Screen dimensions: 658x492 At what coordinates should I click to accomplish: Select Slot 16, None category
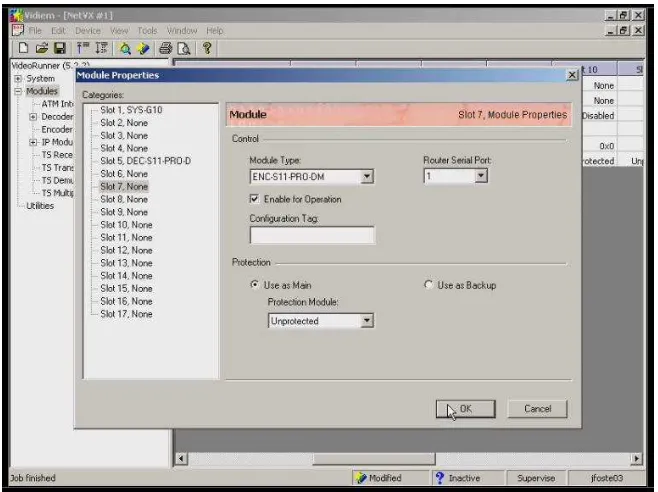point(126,301)
